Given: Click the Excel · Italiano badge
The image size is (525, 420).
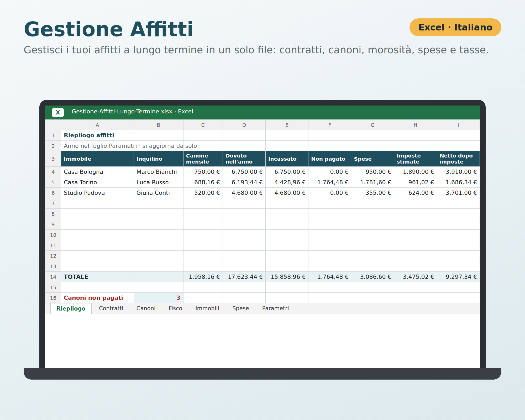Looking at the screenshot, I should (455, 27).
